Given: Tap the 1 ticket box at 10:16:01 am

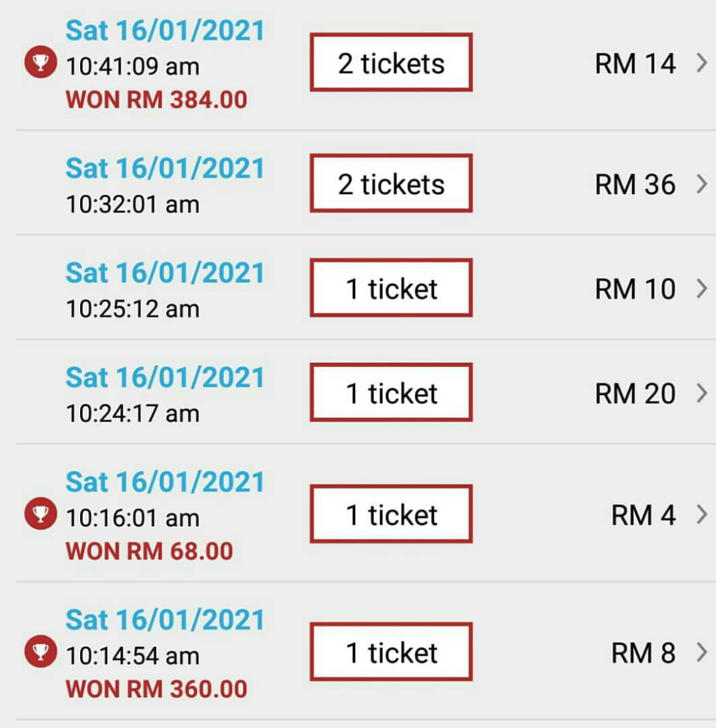Looking at the screenshot, I should (392, 514).
